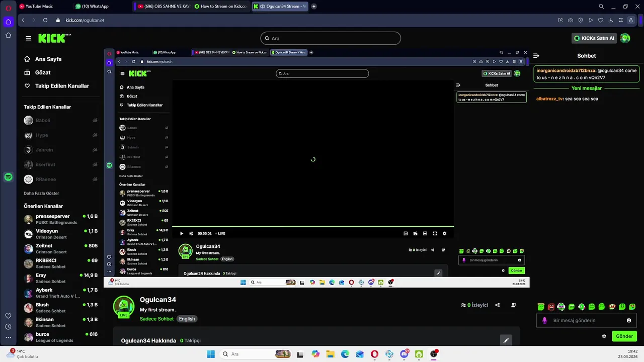This screenshot has width=644, height=362.
Task: Open Opera profile account icon
Action: 631,20
